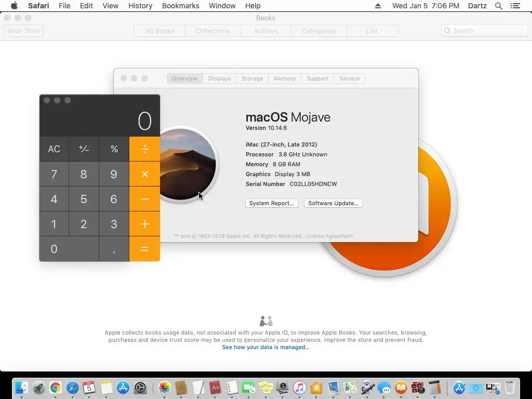Open the Help menu

253,6
